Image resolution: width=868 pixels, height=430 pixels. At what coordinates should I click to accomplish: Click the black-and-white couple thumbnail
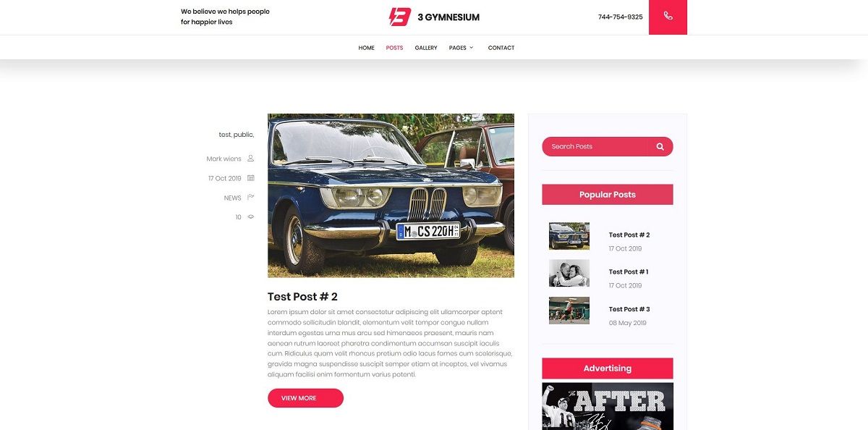pos(569,273)
